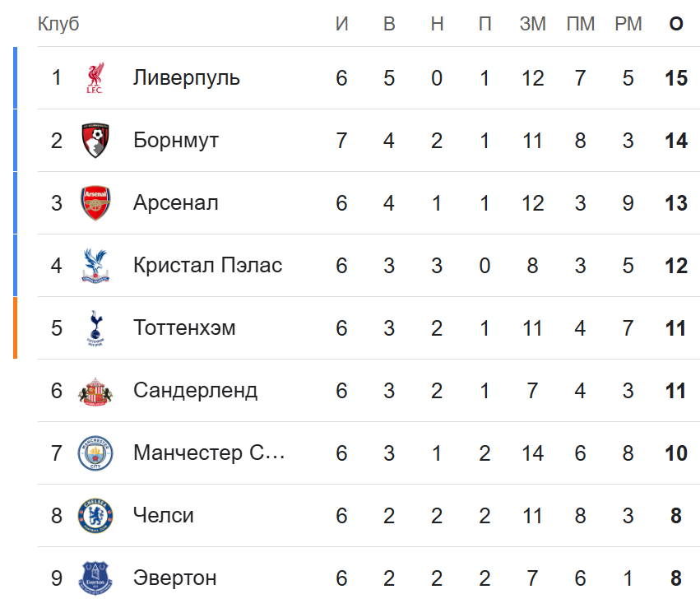Open the Сандерленд team page
This screenshot has height=608, width=700.
click(195, 391)
